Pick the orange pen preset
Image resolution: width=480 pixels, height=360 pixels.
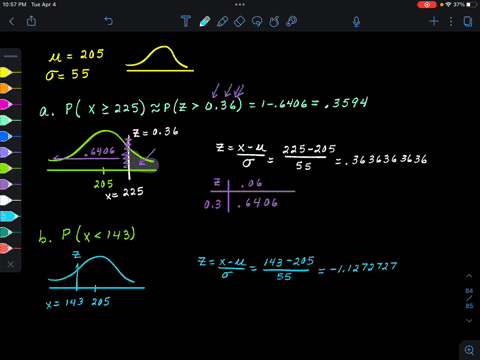pos(10,88)
